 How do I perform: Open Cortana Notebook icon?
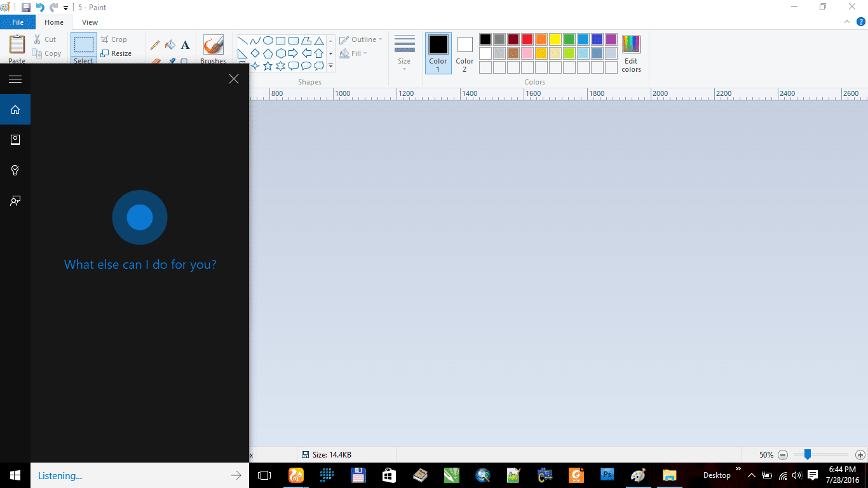[15, 140]
